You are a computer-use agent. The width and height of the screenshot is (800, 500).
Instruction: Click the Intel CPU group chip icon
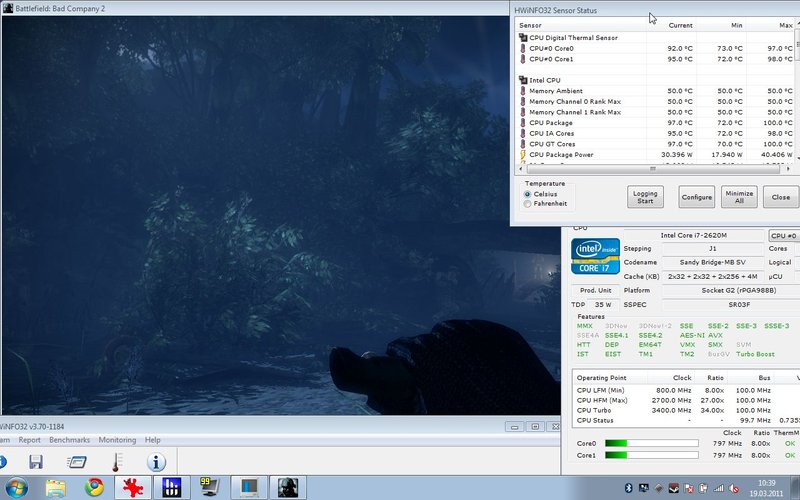tap(523, 80)
